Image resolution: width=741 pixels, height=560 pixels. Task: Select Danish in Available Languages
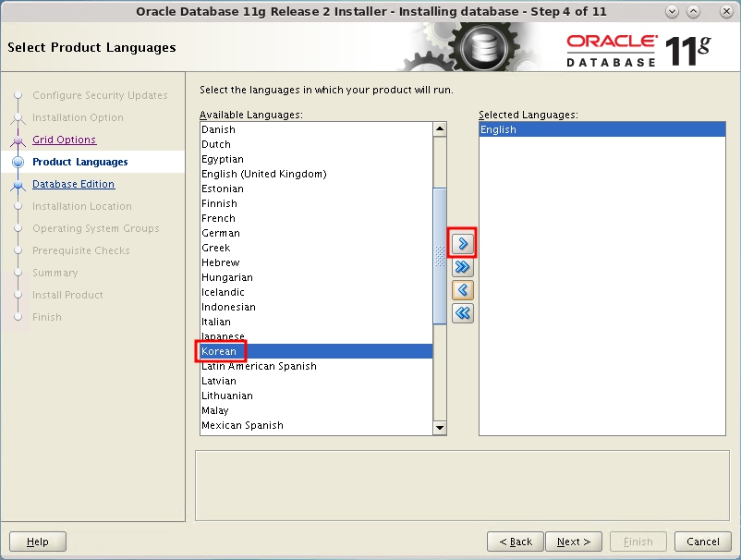(x=316, y=129)
